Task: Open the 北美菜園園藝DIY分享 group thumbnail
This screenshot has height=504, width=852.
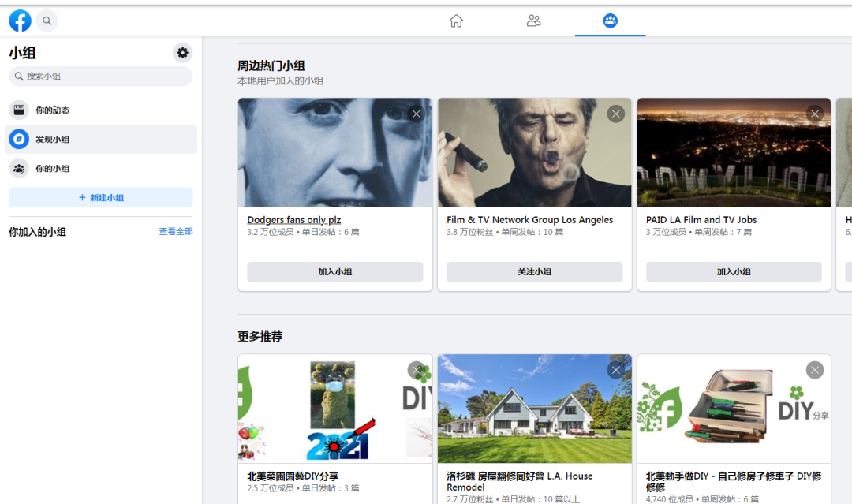Action: coord(334,408)
